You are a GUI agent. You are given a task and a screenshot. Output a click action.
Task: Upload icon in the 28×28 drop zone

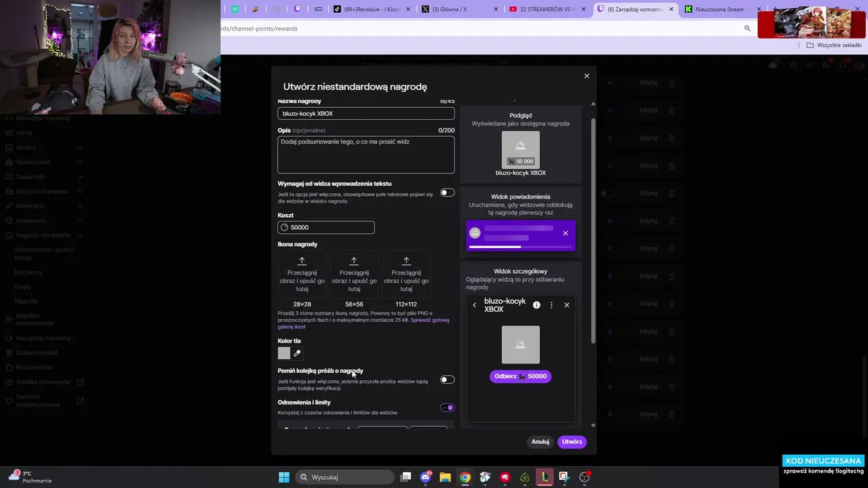302,274
